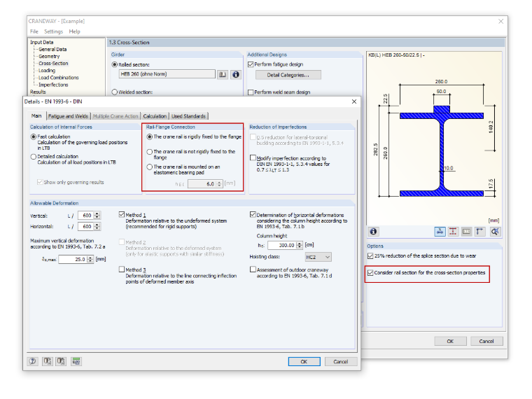The height and width of the screenshot is (399, 532).
Task: Click the column height 300.00 input field
Action: pos(282,245)
